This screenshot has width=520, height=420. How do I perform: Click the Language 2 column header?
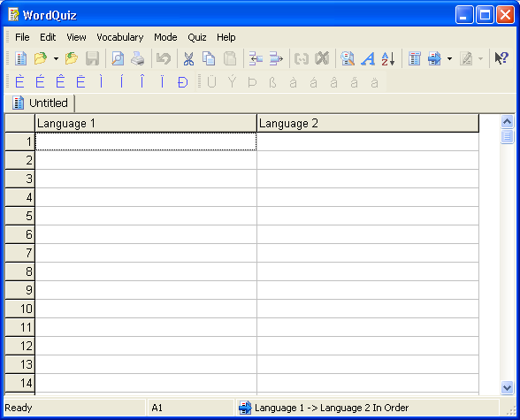tap(368, 123)
